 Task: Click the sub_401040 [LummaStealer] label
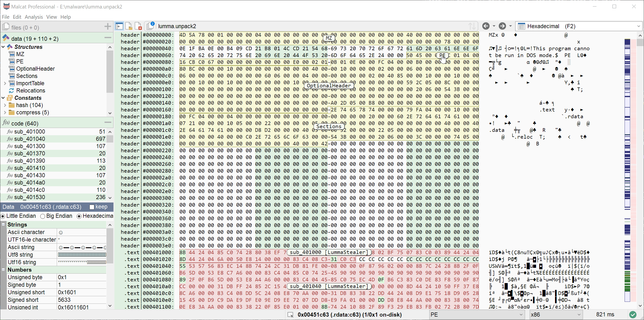click(329, 286)
